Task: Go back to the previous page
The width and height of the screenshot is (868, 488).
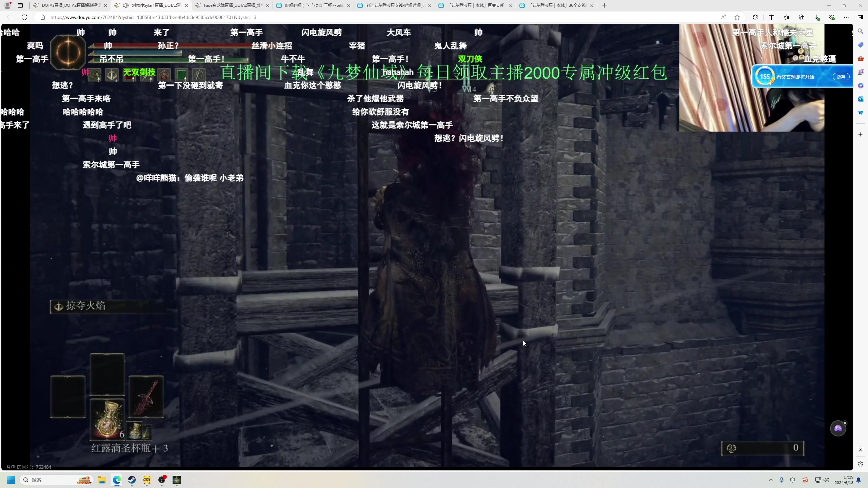Action: [x=9, y=17]
